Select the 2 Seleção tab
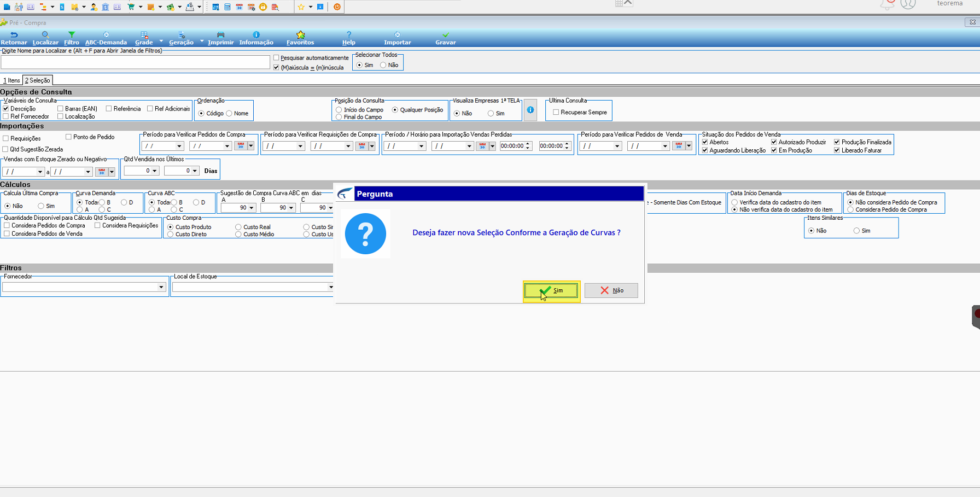This screenshot has width=980, height=497. [x=38, y=80]
